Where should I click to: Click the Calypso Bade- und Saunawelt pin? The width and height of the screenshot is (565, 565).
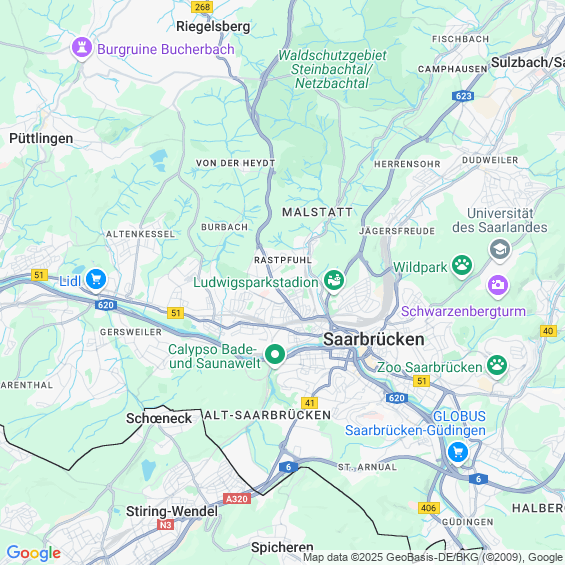275,355
